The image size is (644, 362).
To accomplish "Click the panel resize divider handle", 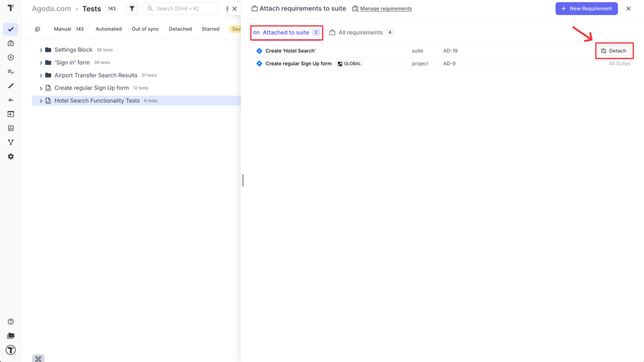I will click(x=243, y=180).
